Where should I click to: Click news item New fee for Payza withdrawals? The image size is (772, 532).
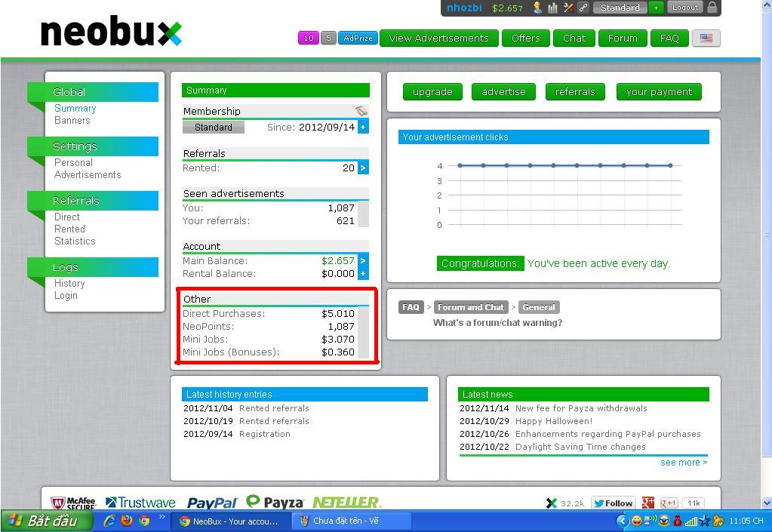tap(581, 408)
